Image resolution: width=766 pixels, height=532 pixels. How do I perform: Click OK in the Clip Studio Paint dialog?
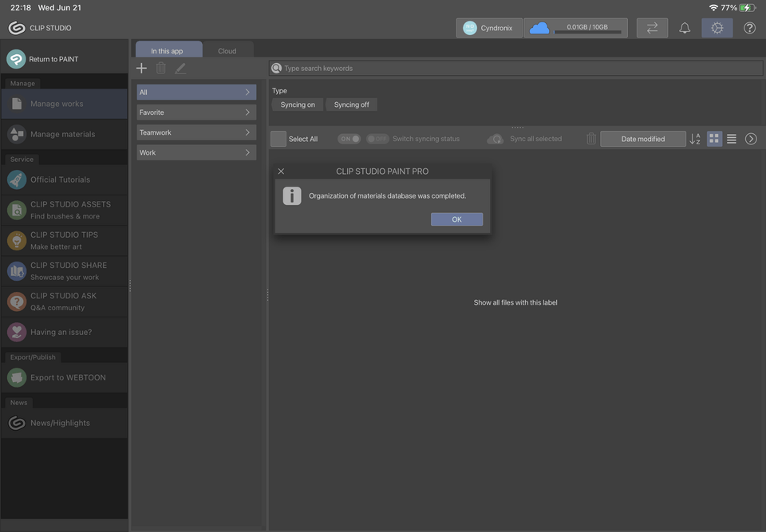(x=456, y=219)
